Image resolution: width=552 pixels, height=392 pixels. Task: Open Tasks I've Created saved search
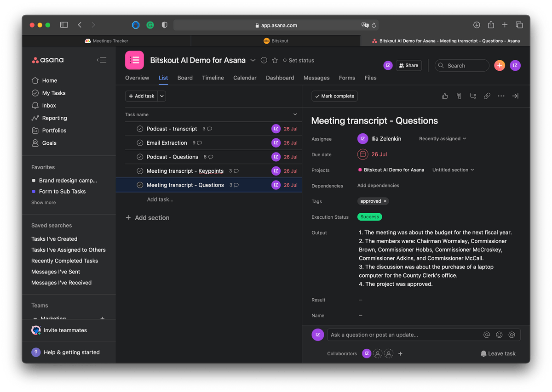pos(54,239)
